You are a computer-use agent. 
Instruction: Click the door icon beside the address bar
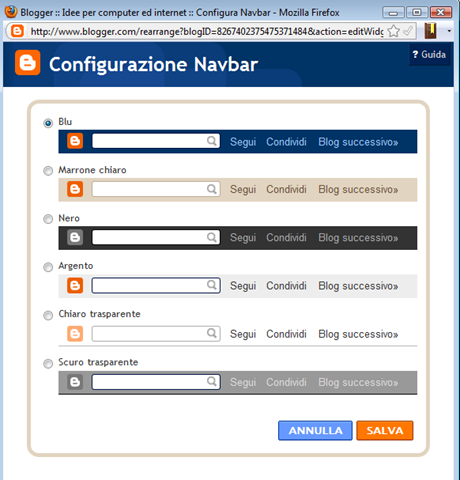[431, 31]
